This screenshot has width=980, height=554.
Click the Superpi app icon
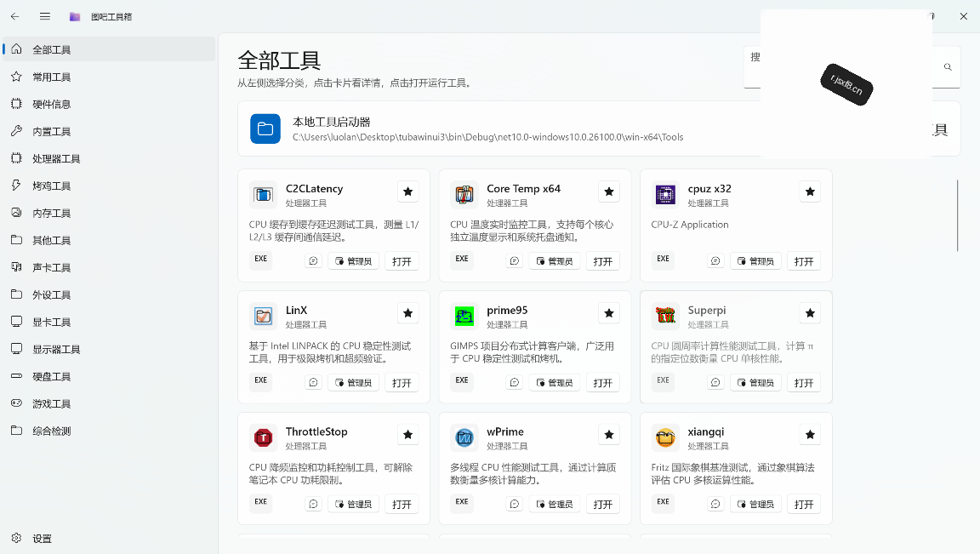665,316
